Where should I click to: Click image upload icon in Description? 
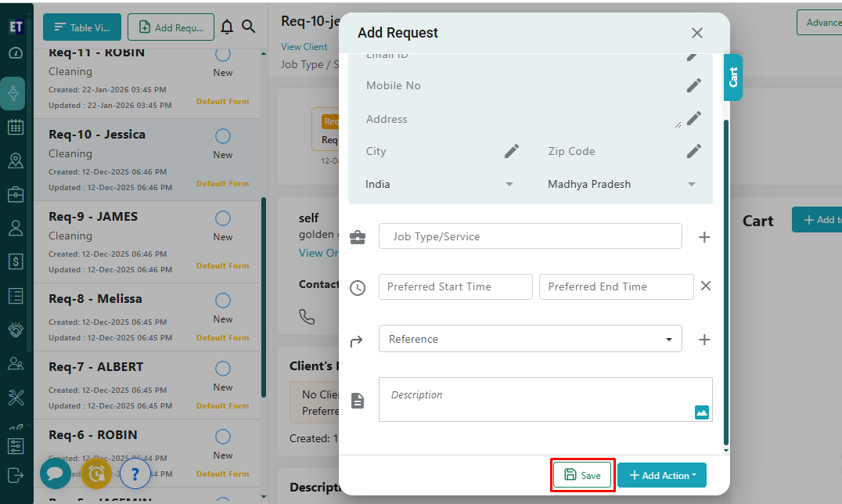(x=701, y=412)
